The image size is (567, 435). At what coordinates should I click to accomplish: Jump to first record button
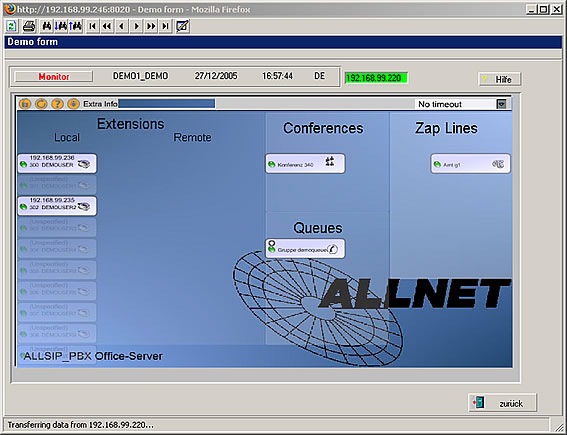click(93, 26)
